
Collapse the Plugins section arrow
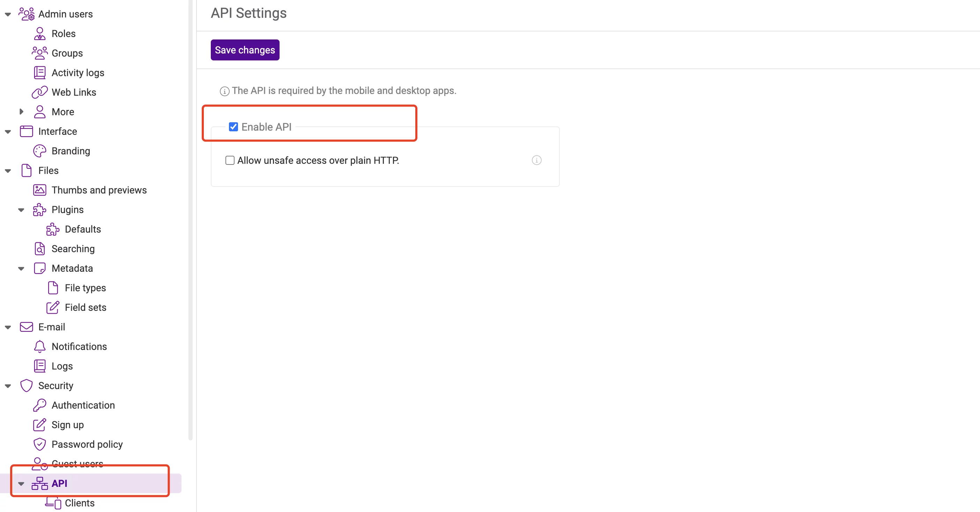click(x=21, y=210)
